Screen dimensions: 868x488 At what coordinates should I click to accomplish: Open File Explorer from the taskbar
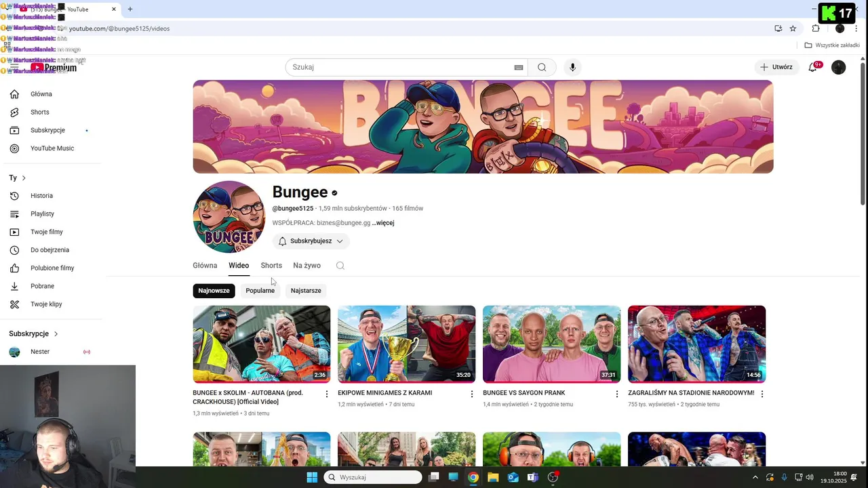pos(493,477)
